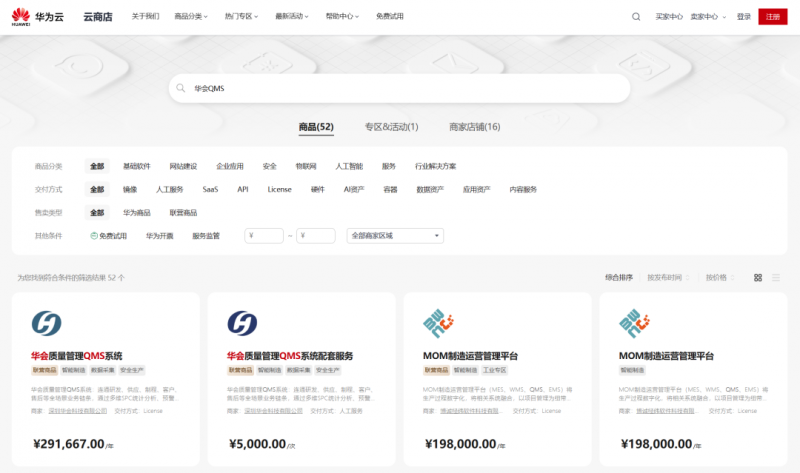This screenshot has height=473, width=800.
Task: Filter delivery method by 硬件
Action: tap(318, 189)
